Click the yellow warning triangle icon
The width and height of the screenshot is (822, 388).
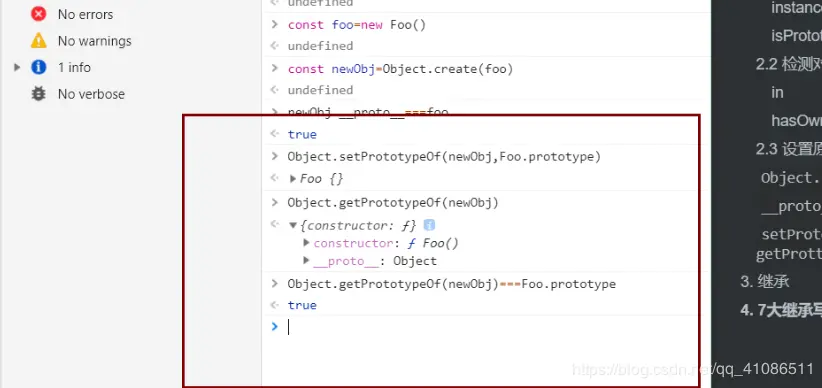coord(38,40)
